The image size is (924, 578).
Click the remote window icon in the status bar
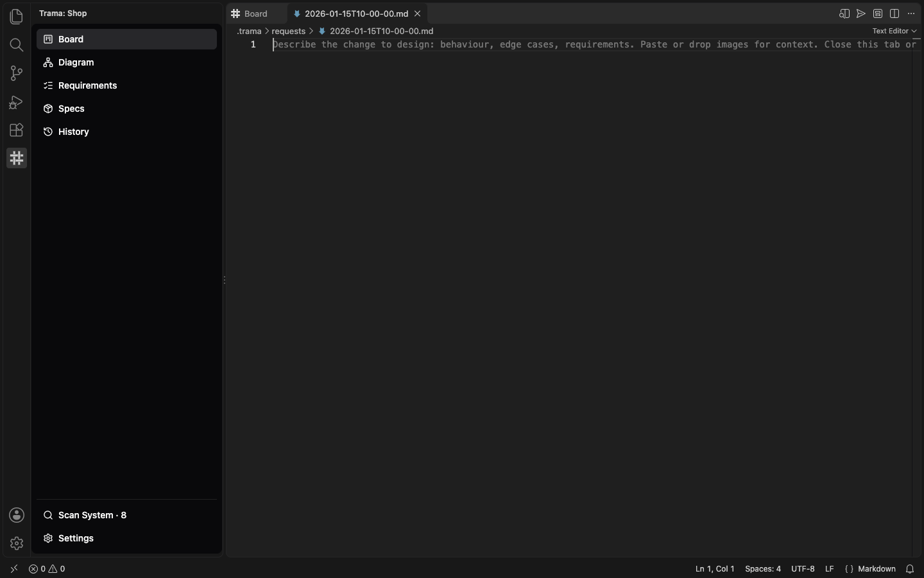(14, 569)
